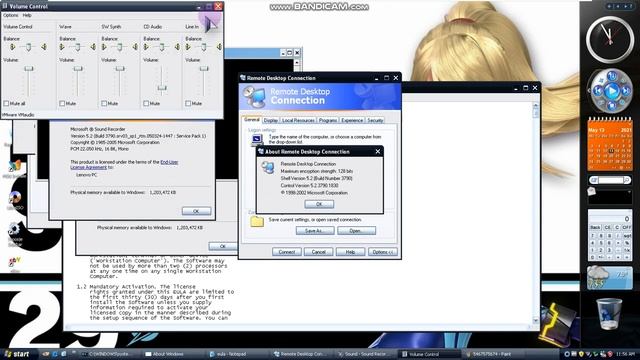Click the sidebar add gadget plus button
This screenshot has width=640, height=360.
(x=610, y=7)
